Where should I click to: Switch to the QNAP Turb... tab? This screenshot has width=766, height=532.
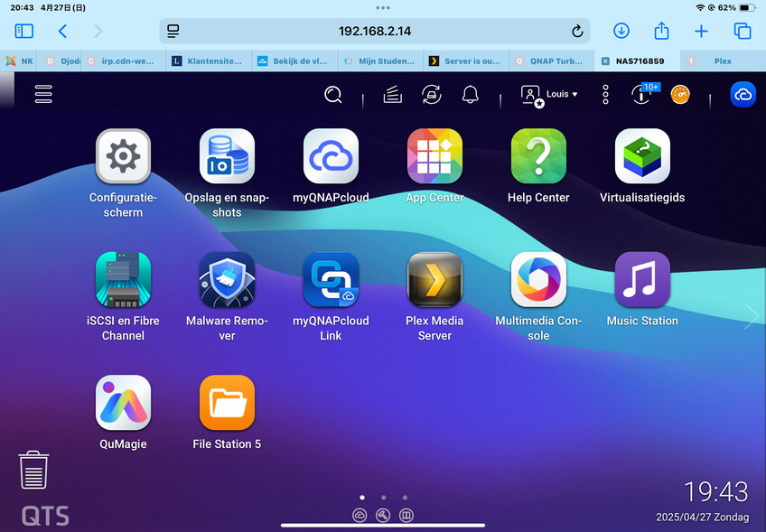coord(552,61)
